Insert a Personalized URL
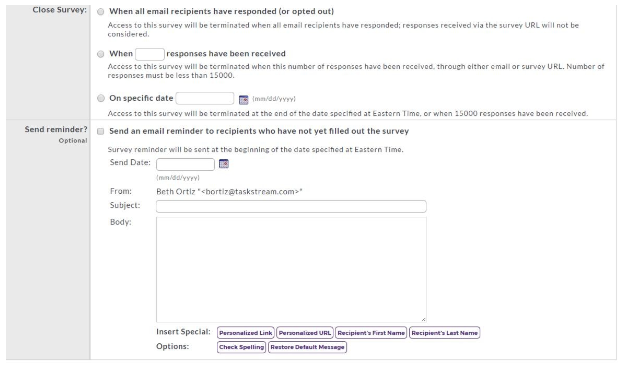624x367 pixels. coord(305,333)
